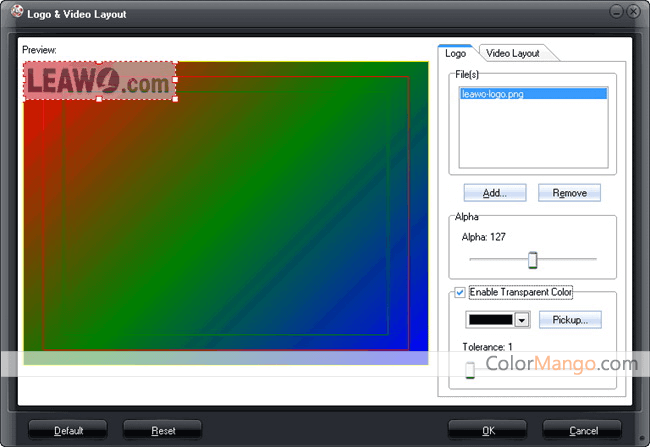Image resolution: width=650 pixels, height=447 pixels.
Task: Switch to the Video Layout tab
Action: [512, 53]
